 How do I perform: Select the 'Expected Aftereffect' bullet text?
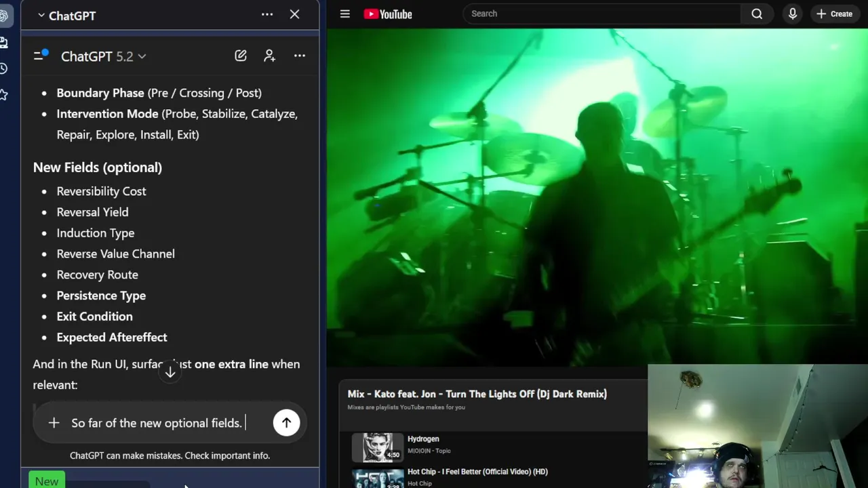click(112, 338)
